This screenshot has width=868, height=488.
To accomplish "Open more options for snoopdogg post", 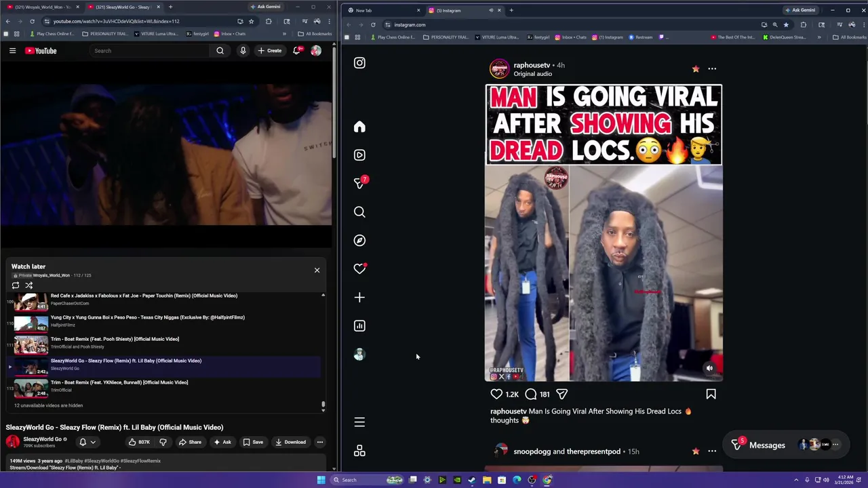I will pyautogui.click(x=712, y=451).
